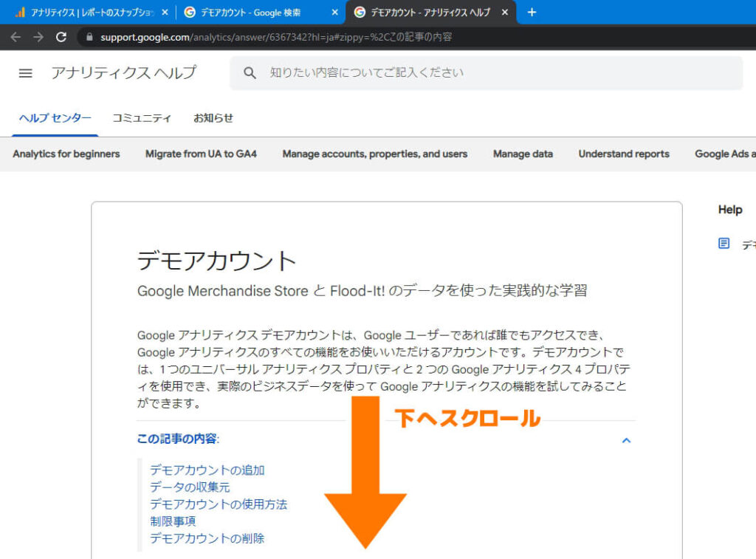Close the アナリティクス レポート tab
Screen dimensions: 756x559
(x=165, y=12)
